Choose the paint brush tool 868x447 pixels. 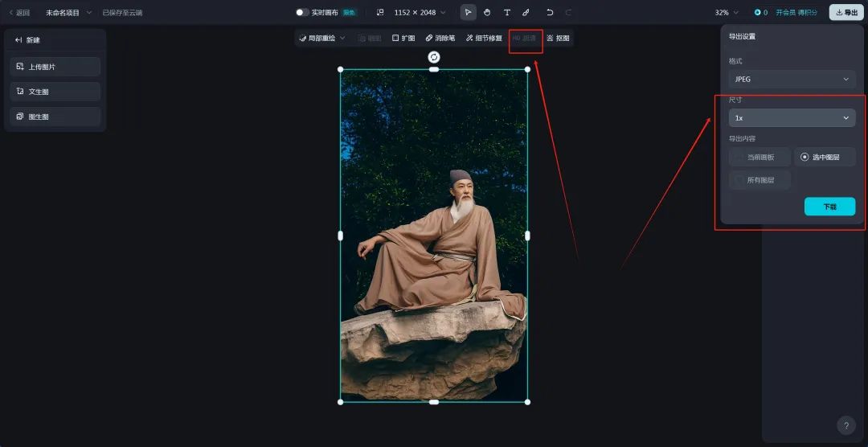526,12
